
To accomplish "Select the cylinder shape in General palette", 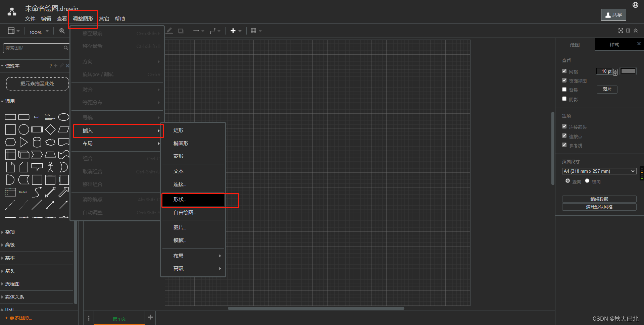I will [x=37, y=142].
